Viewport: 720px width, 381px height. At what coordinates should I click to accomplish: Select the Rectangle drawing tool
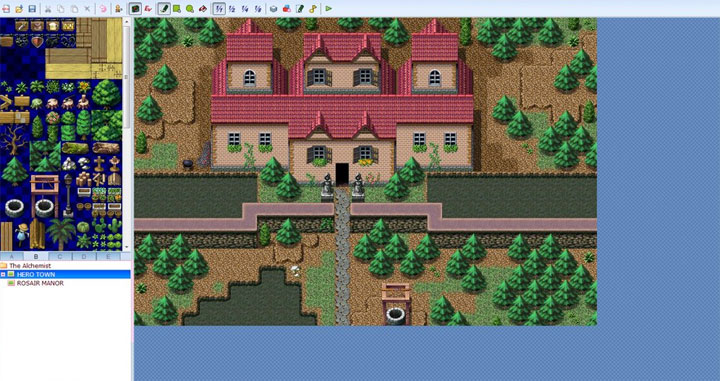click(x=177, y=9)
